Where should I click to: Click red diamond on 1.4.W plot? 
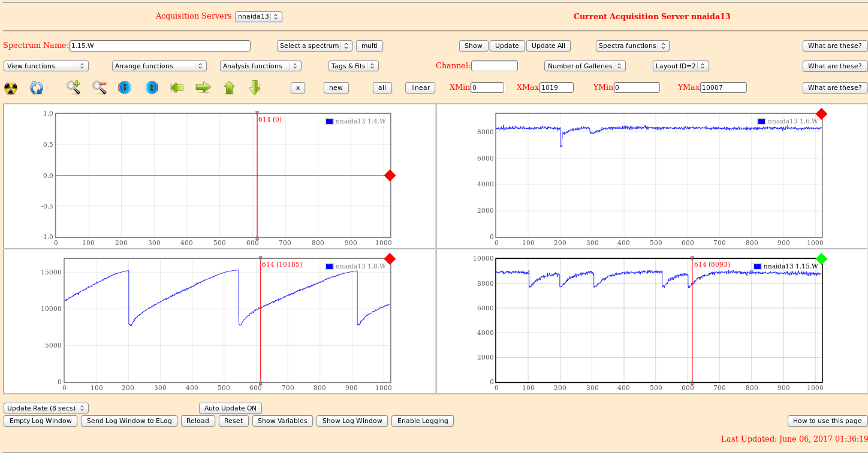click(390, 176)
